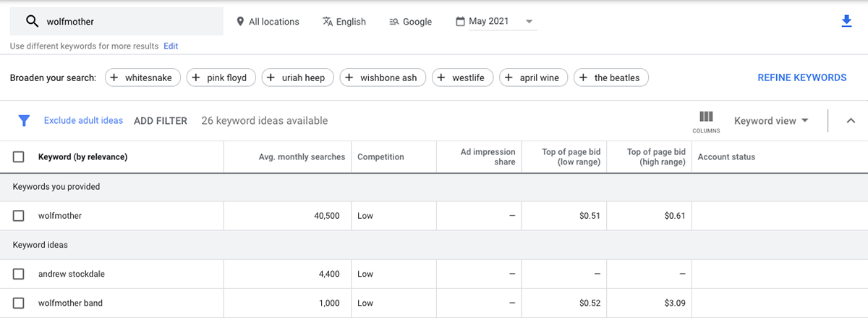The image size is (868, 318).
Task: Sort by Ad impression share column
Action: click(488, 157)
